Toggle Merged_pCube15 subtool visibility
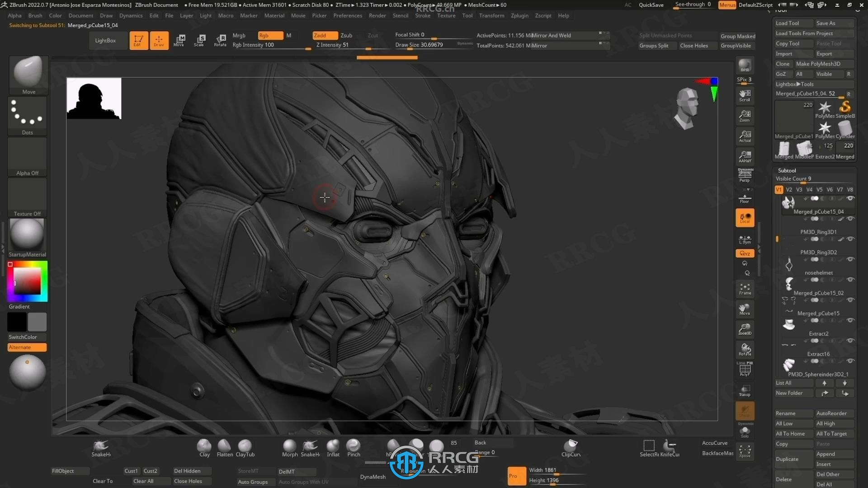This screenshot has height=488, width=868. coord(852,321)
